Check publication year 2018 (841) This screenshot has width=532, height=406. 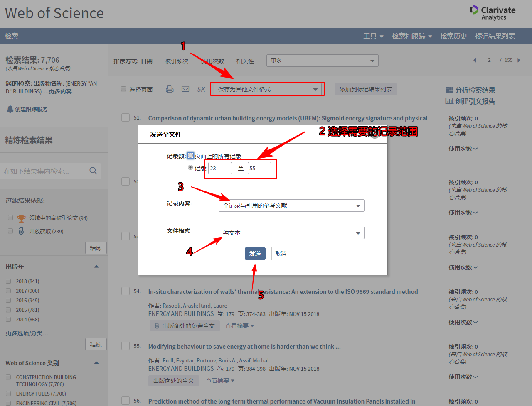tap(8, 281)
